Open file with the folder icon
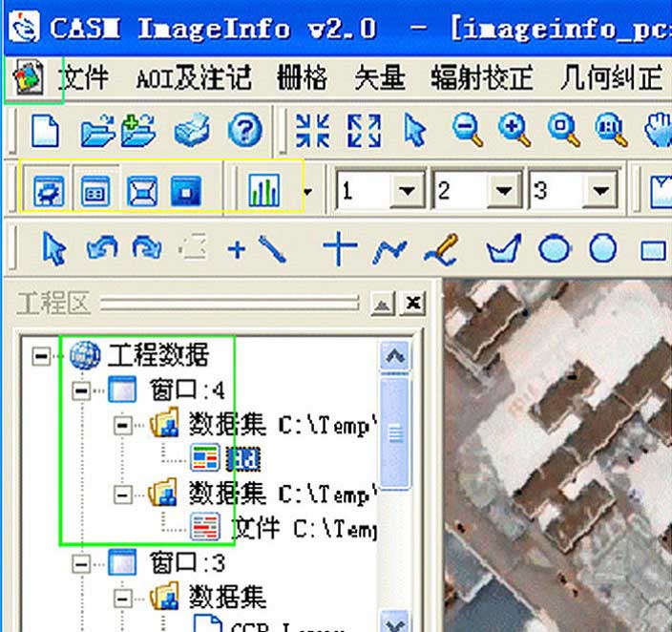 [97, 131]
